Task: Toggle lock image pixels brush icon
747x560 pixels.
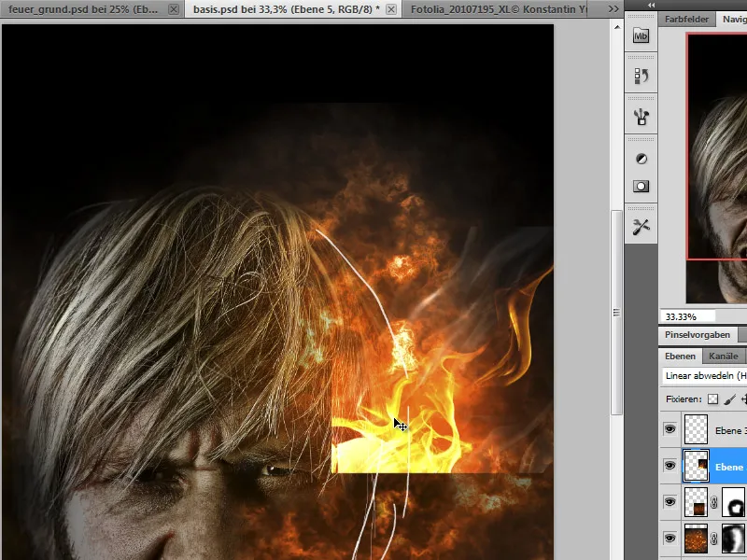Action: pos(729,399)
